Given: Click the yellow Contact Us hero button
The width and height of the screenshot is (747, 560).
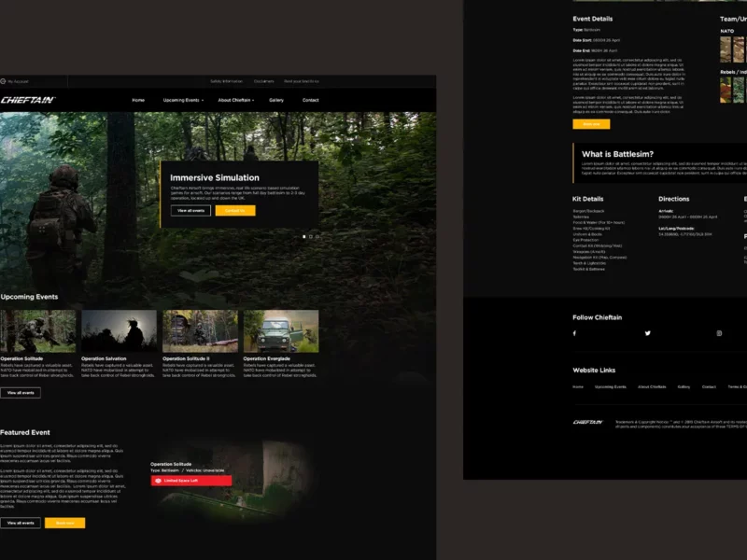Looking at the screenshot, I should [235, 211].
